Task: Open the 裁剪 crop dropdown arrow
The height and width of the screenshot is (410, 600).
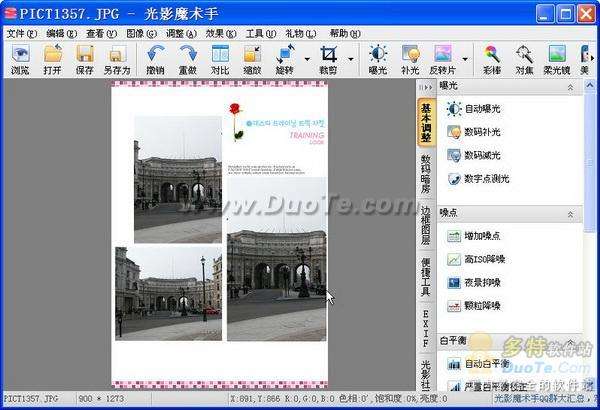Action: (351, 59)
